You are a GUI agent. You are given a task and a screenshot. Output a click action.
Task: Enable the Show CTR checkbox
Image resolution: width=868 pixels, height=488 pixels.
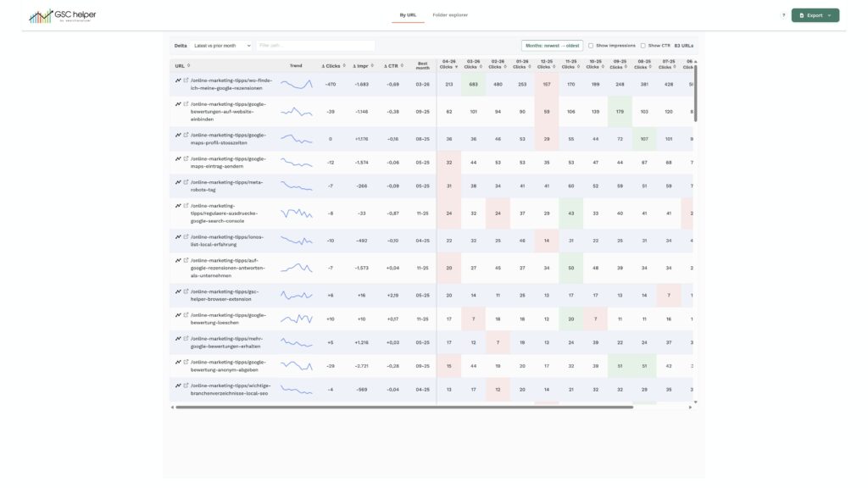pos(643,46)
